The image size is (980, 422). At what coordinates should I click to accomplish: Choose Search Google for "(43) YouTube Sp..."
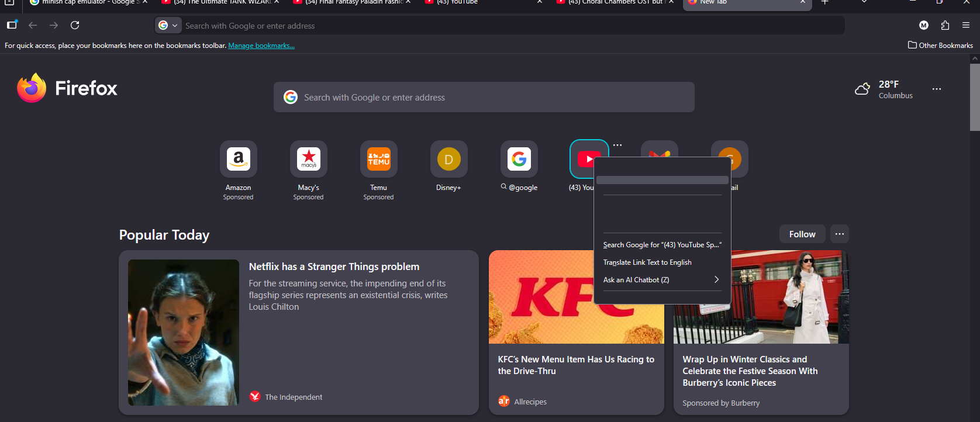662,245
